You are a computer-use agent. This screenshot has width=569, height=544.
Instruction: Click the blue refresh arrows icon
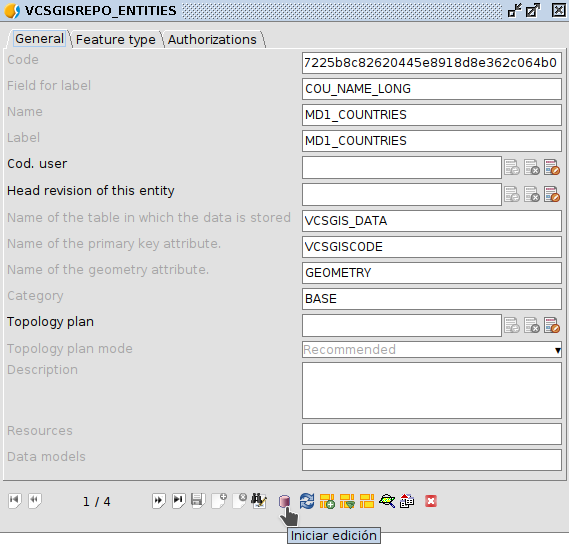point(307,501)
